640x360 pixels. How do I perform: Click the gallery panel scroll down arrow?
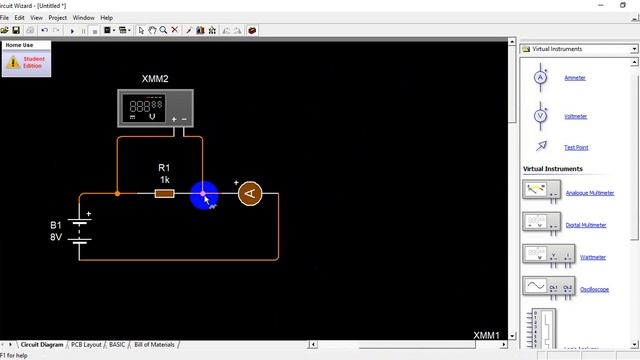pyautogui.click(x=634, y=344)
